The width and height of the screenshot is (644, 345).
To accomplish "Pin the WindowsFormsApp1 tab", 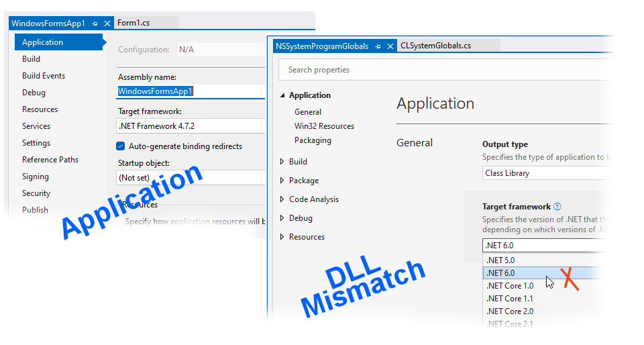I will point(95,23).
